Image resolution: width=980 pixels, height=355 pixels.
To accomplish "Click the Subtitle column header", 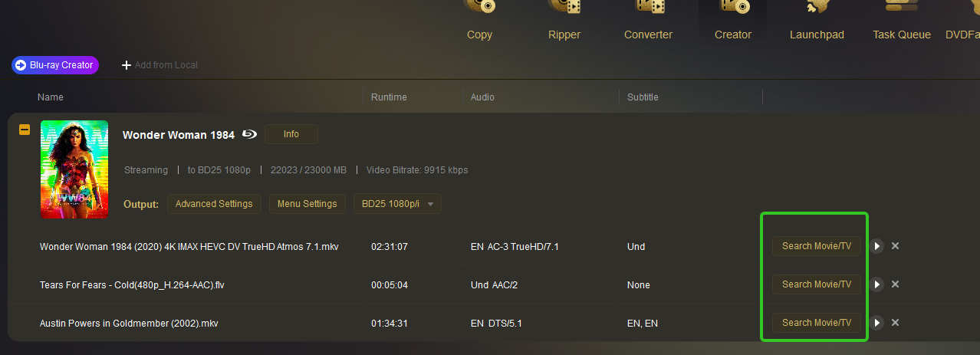I will [x=643, y=97].
